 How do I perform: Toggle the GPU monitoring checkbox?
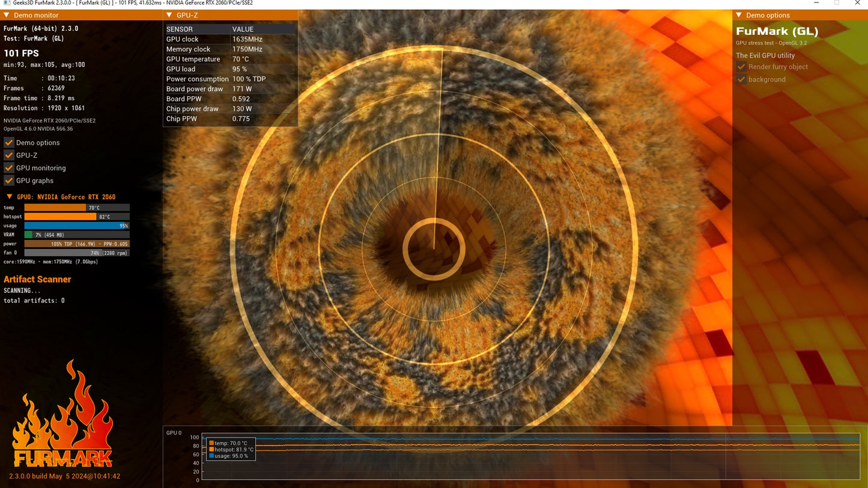[x=9, y=168]
